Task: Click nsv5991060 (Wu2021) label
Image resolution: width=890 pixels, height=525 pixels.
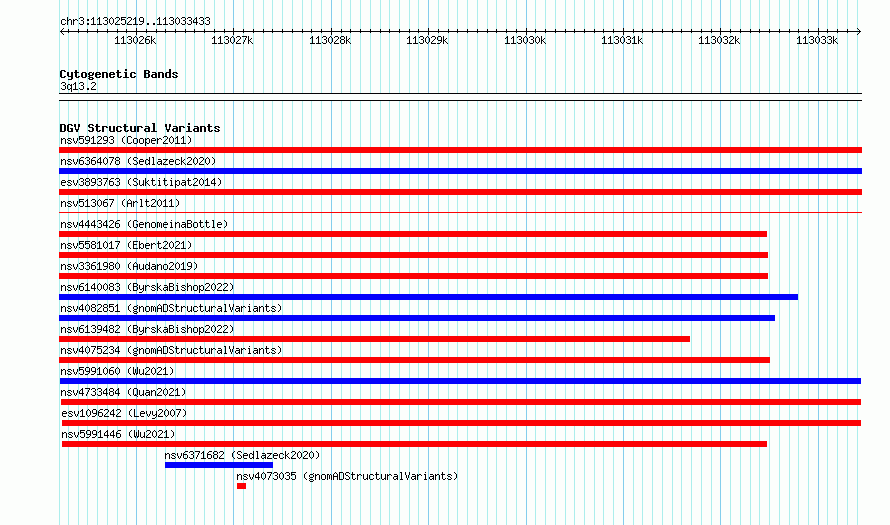Action: 117,371
